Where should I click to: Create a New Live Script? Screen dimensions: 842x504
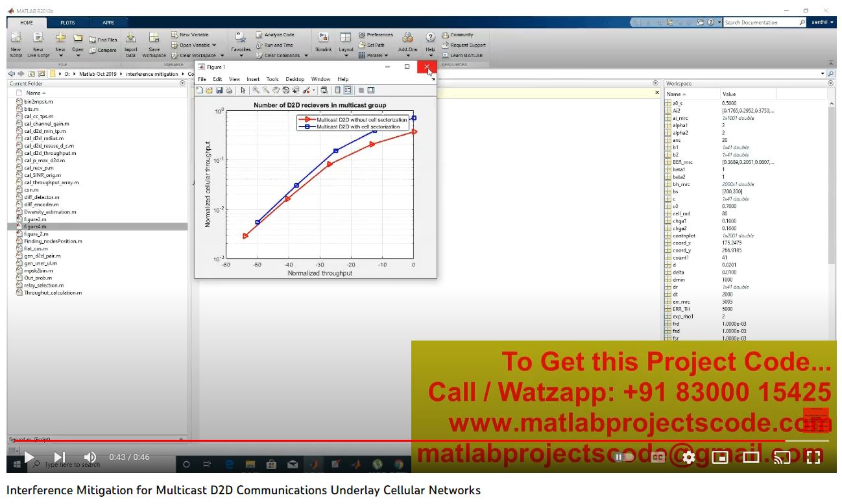pyautogui.click(x=38, y=44)
